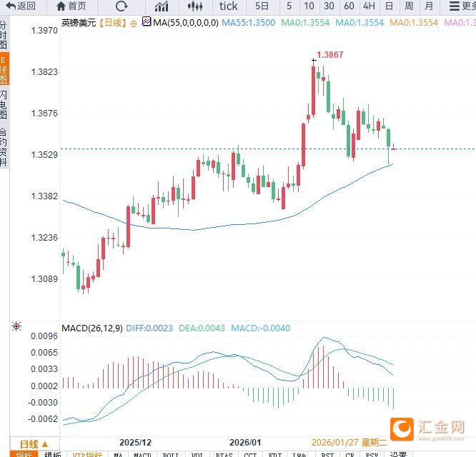Click the MA indicator chart icon
476x457 pixels.
click(147, 22)
